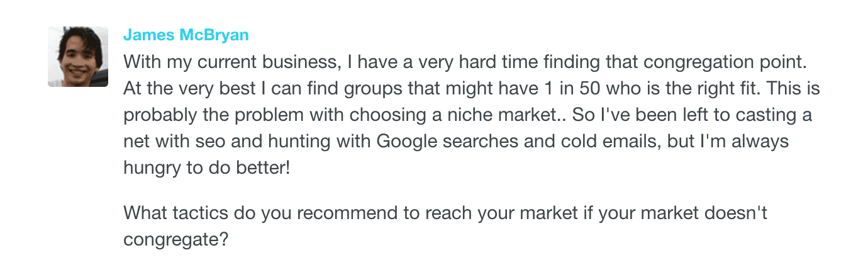
Task: Open the James McBryan author link
Action: point(186,35)
